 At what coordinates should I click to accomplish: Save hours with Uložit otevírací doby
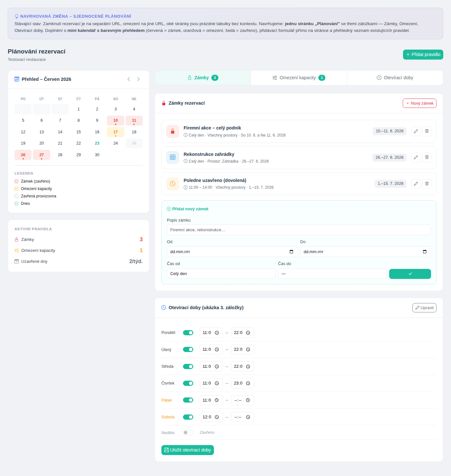pos(187,450)
